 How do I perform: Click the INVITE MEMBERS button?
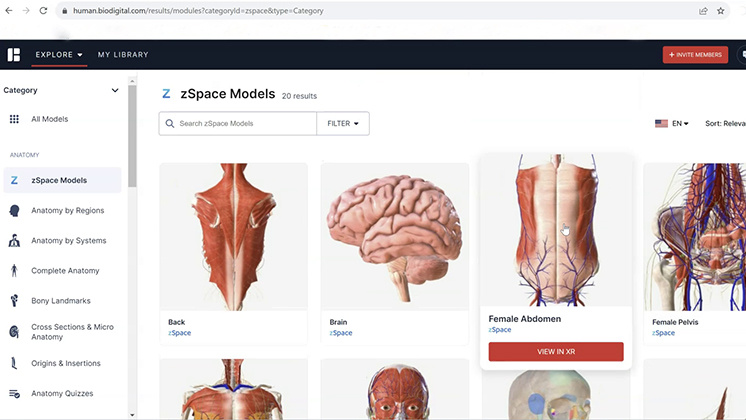pos(695,55)
